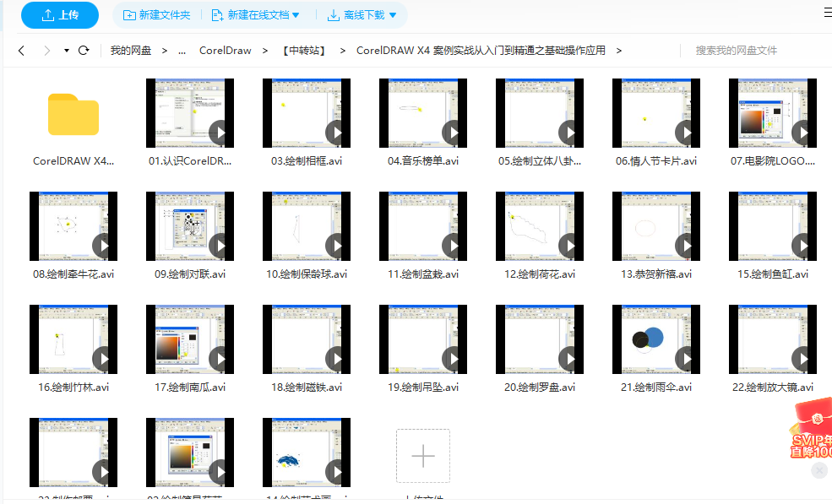Open the 【中转站】 breadcrumb folder
The image size is (832, 504).
pos(304,51)
